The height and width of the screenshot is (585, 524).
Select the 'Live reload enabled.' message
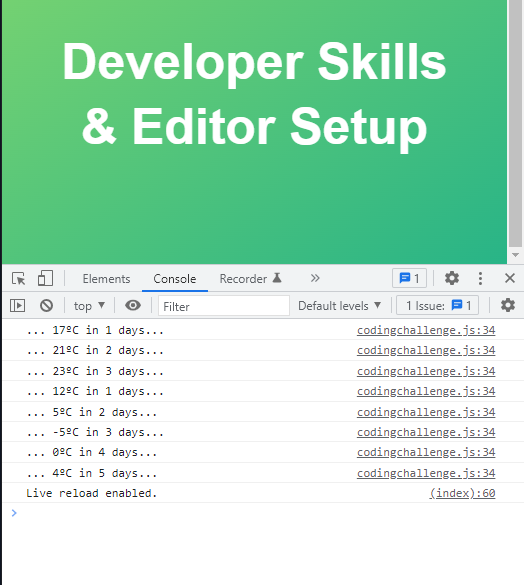point(92,493)
